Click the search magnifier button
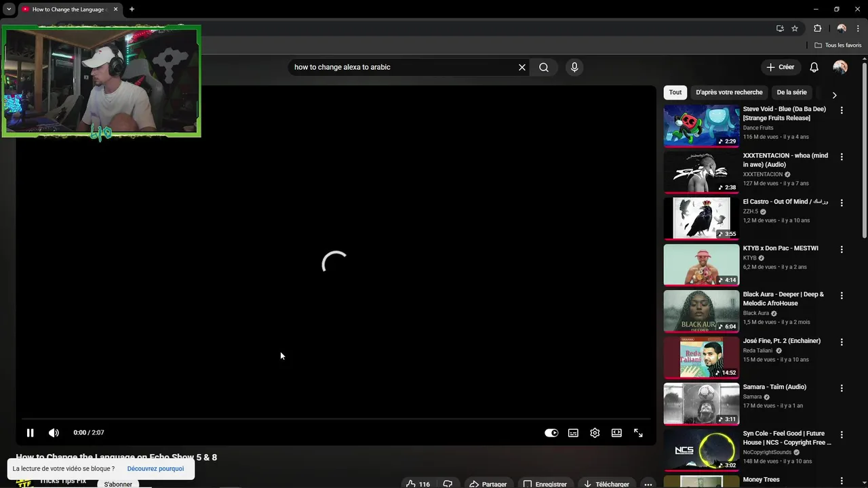Image resolution: width=868 pixels, height=488 pixels. coord(544,67)
